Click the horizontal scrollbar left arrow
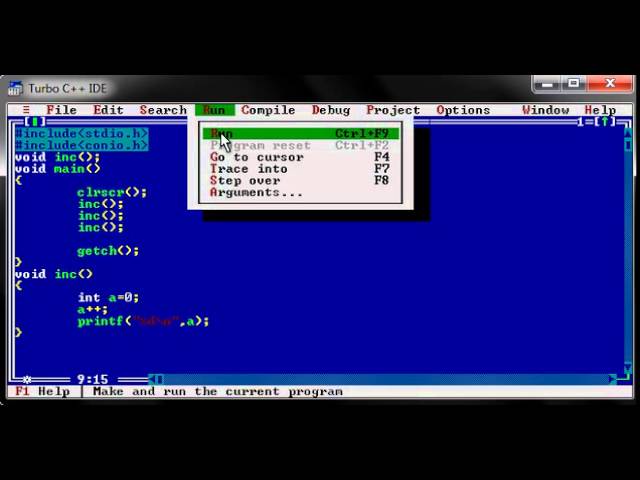This screenshot has width=640, height=480. coord(151,380)
